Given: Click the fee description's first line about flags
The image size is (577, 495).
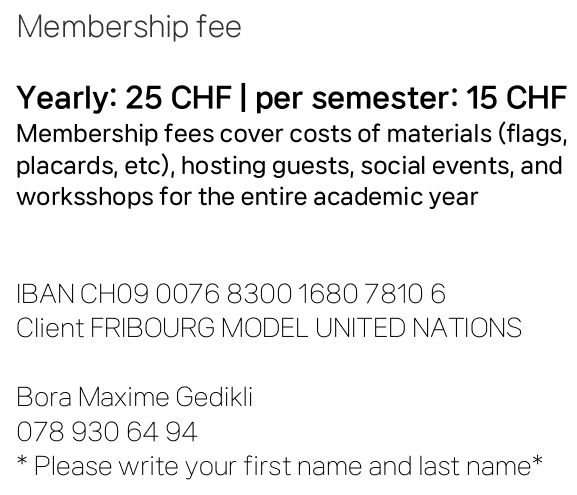Looking at the screenshot, I should click(x=291, y=134).
